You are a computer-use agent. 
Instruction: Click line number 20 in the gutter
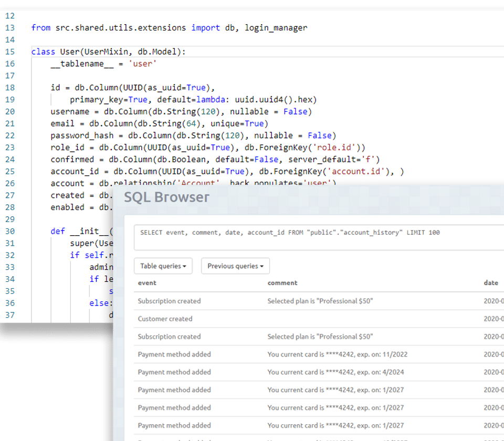pyautogui.click(x=10, y=111)
